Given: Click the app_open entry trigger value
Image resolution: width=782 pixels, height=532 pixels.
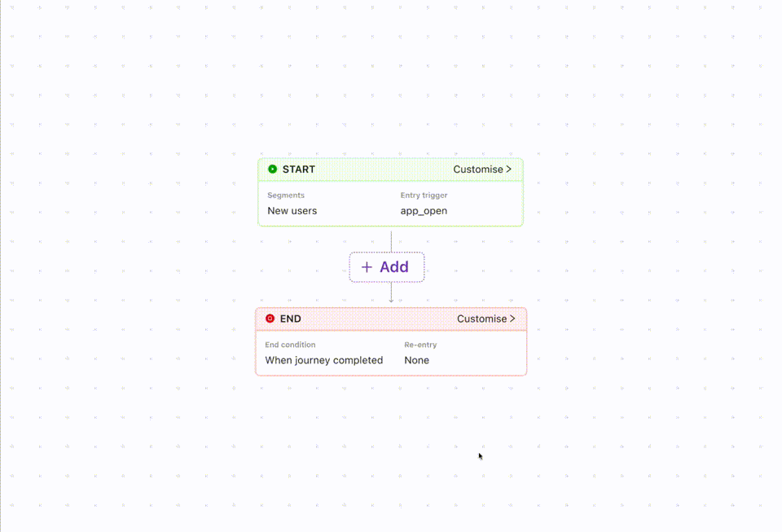Looking at the screenshot, I should [424, 211].
